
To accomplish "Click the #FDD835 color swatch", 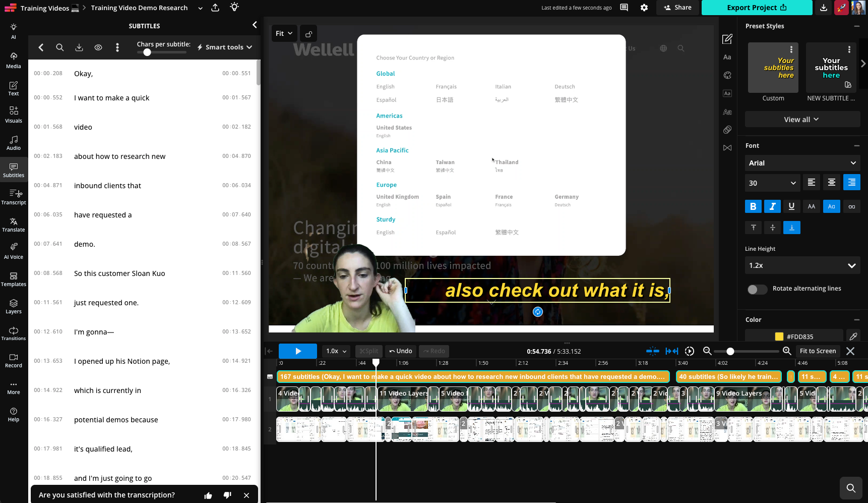I will (779, 337).
